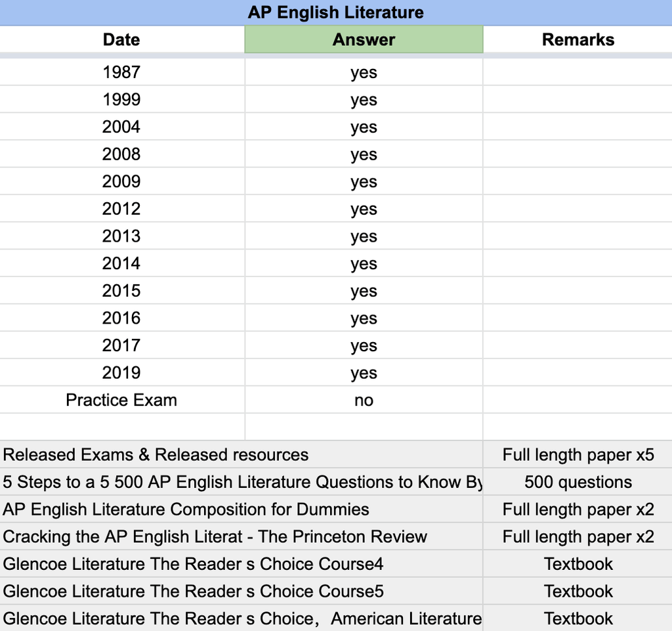Select the Remarks column header
672x631 pixels.
tap(578, 39)
